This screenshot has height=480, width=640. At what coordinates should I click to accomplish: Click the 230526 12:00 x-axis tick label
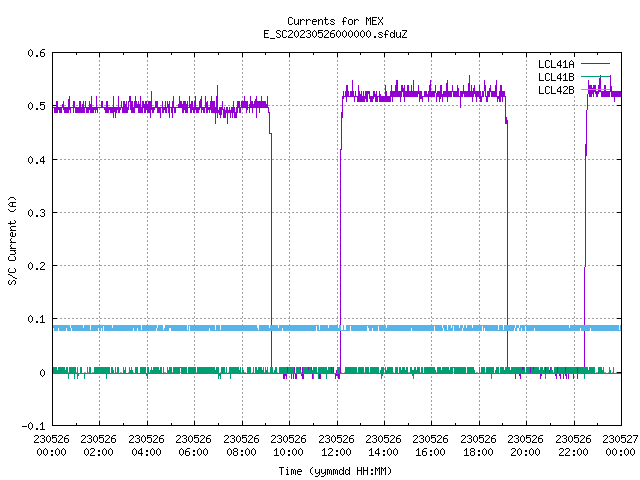[x=336, y=445]
